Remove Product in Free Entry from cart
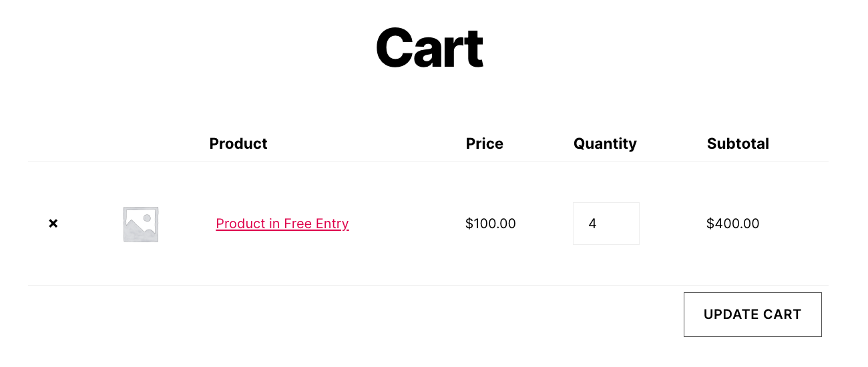This screenshot has height=367, width=868. coord(53,224)
